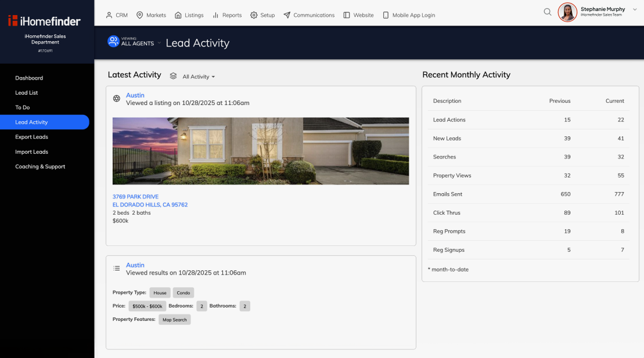Click the Mobile App Login phone icon
Image resolution: width=644 pixels, height=358 pixels.
386,15
